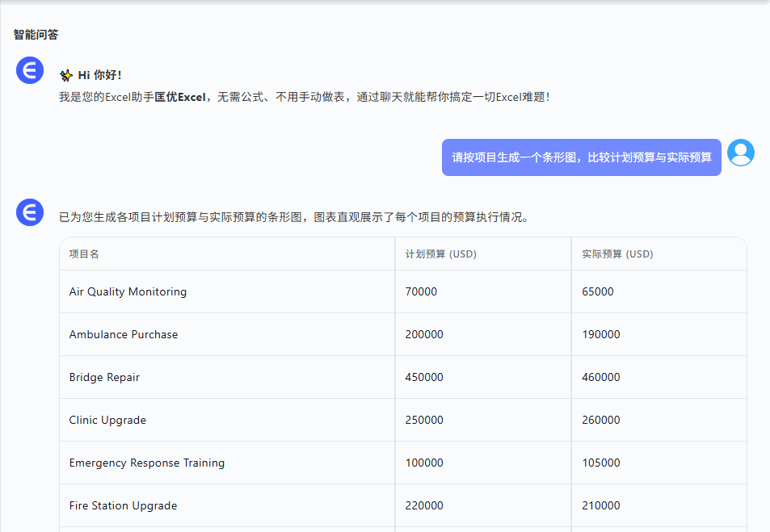The width and height of the screenshot is (770, 532).
Task: Click the assistant avatar beside the chart reply
Action: (30, 212)
